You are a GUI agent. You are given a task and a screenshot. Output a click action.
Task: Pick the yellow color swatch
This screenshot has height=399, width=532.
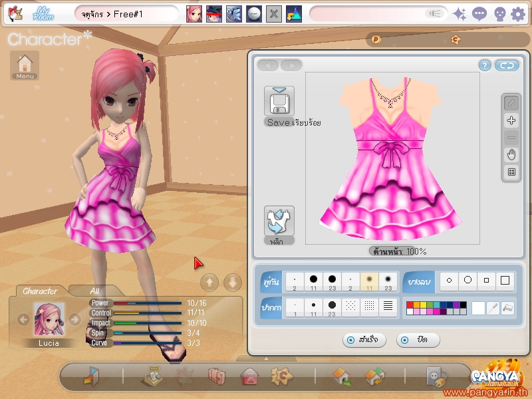423,305
